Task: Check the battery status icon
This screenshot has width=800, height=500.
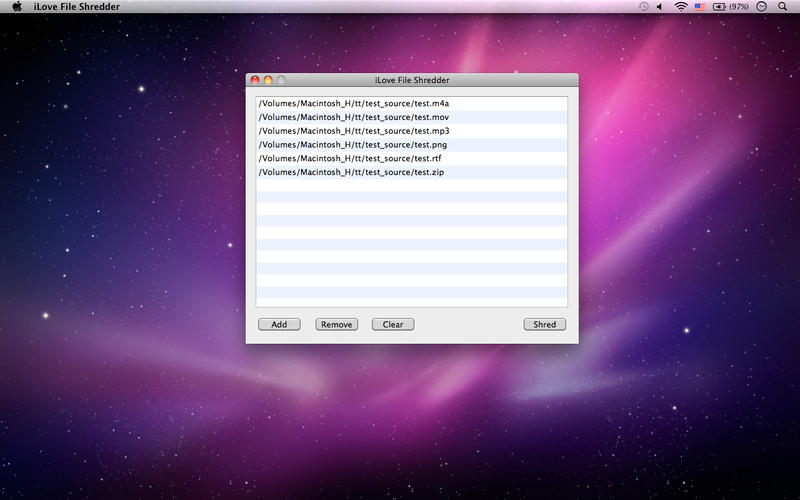Action: [x=731, y=7]
